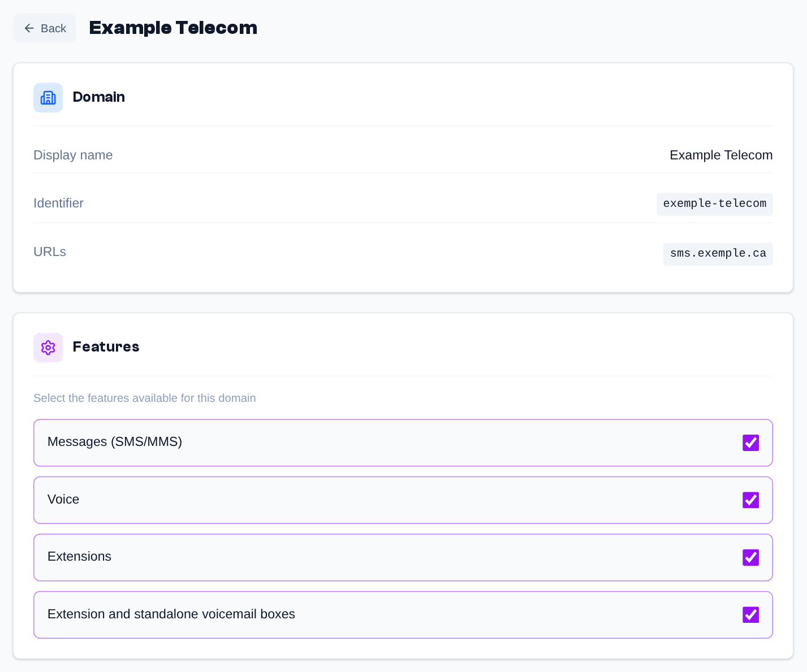The height and width of the screenshot is (672, 807).
Task: Click the sms.exemple.ca URL value
Action: tap(718, 254)
